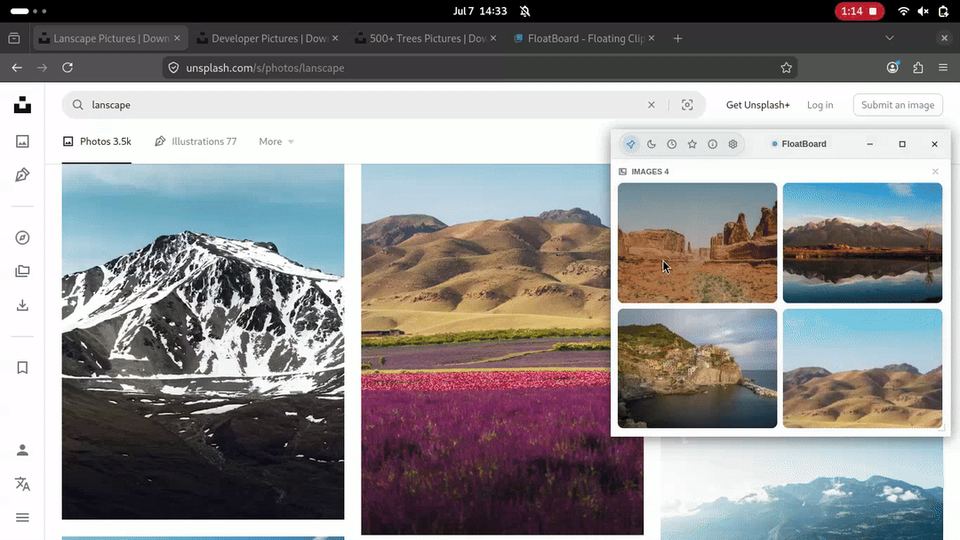Open visual search camera icon
Image resolution: width=960 pixels, height=540 pixels.
click(688, 105)
